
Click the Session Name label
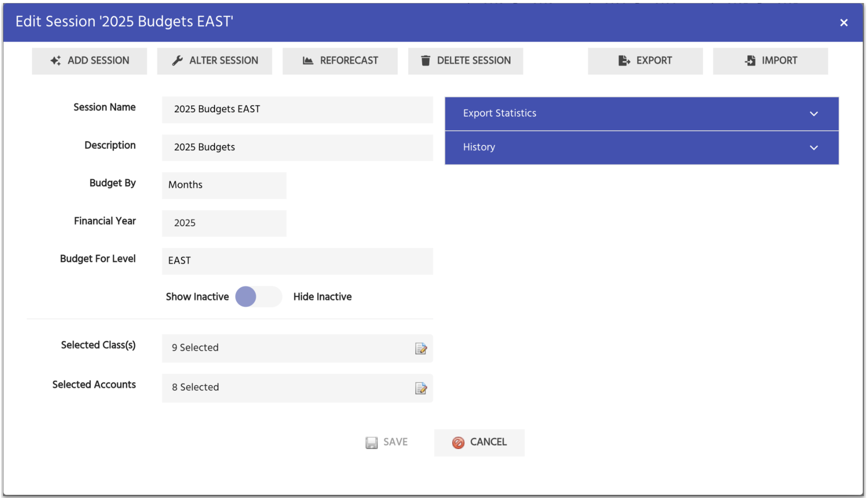coord(105,107)
